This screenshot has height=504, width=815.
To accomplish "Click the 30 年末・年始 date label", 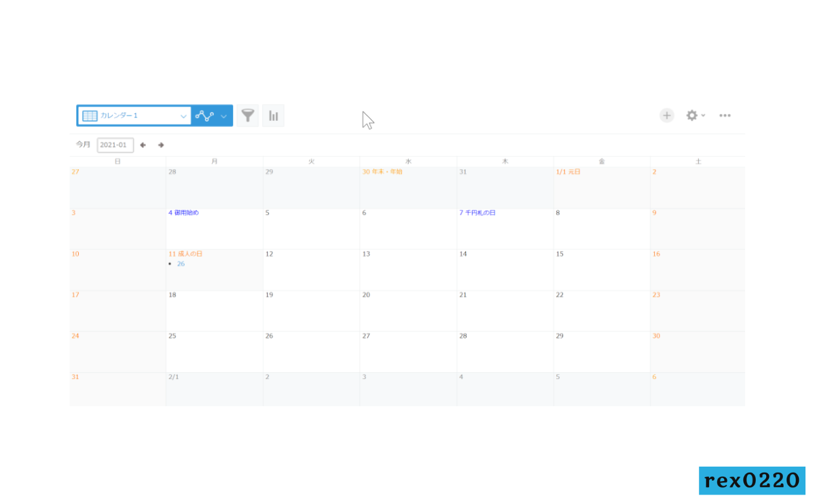I will (x=382, y=172).
